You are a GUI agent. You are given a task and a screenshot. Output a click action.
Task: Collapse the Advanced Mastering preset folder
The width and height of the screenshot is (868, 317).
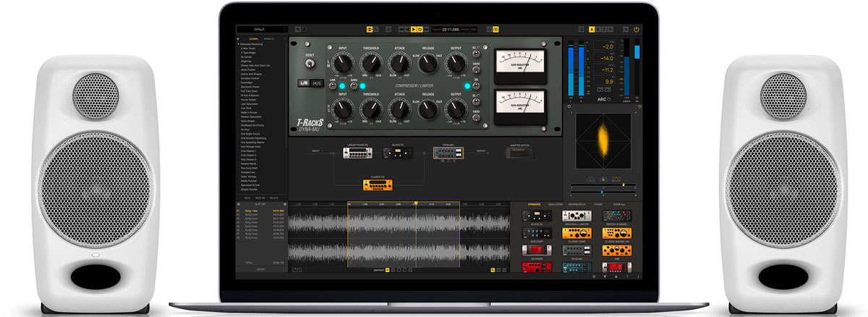pyautogui.click(x=239, y=44)
